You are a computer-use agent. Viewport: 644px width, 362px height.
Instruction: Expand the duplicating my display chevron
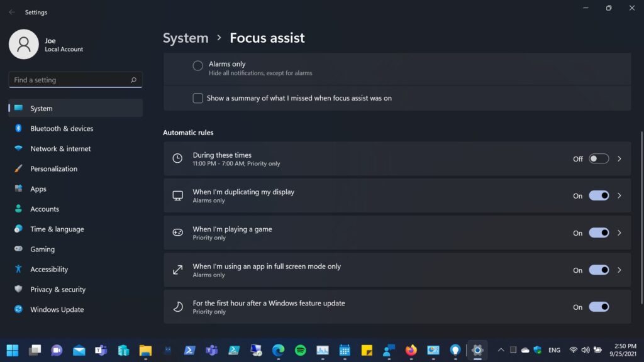tap(619, 195)
